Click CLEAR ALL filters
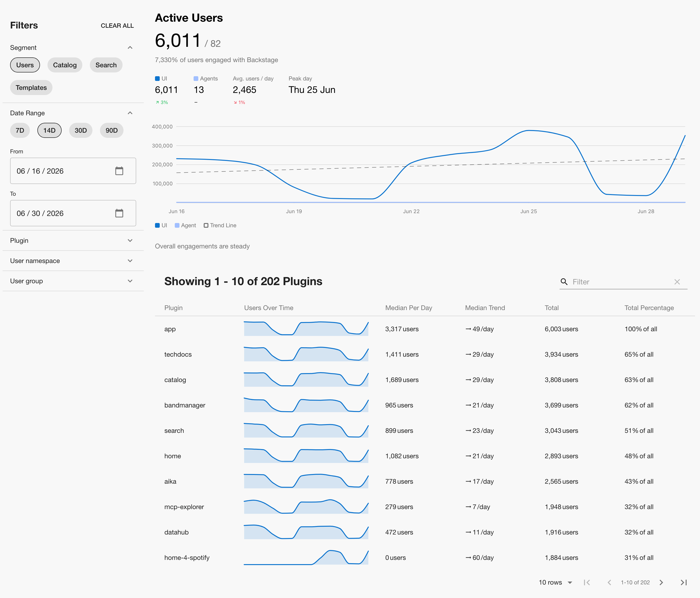The image size is (700, 598). coord(117,26)
